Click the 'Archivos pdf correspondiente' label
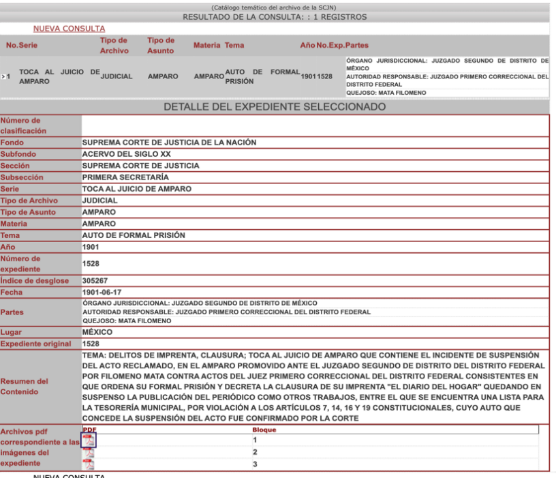Screen dimensions: 556x478 coord(40,448)
